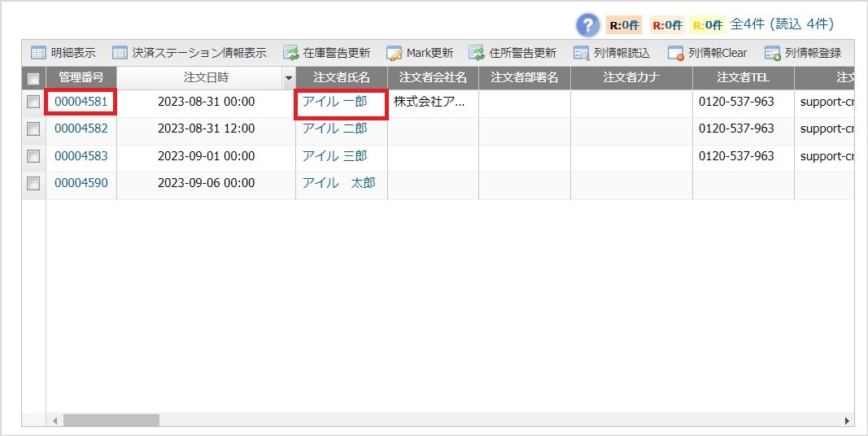The width and height of the screenshot is (868, 436).
Task: Click the scrollbar right arrow
Action: pos(847,421)
